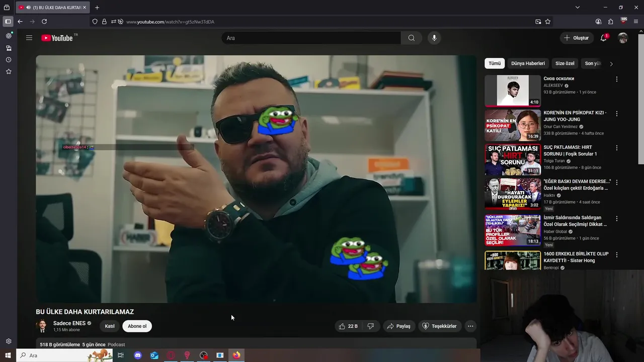Screen dimensions: 644x362
Task: Expand the list all tabs dropdown
Action: click(578, 8)
